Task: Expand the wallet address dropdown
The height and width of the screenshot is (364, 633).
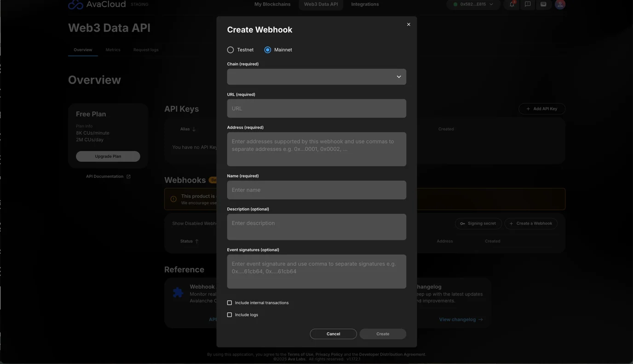Action: click(x=473, y=5)
